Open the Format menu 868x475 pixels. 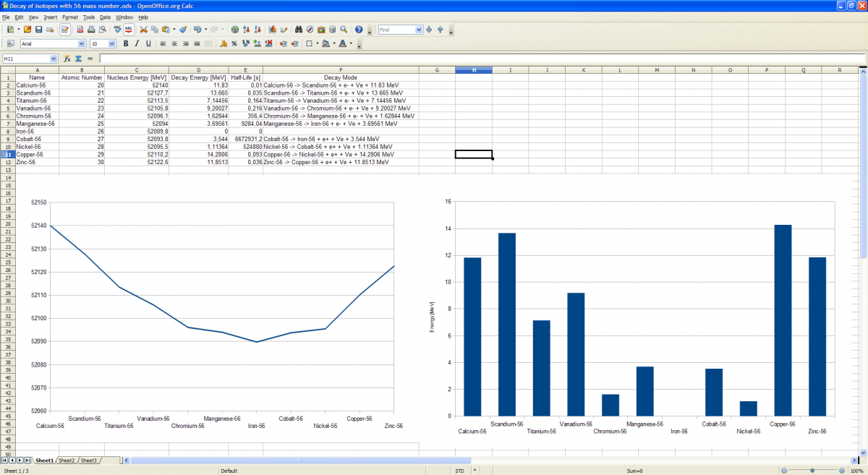click(x=69, y=17)
